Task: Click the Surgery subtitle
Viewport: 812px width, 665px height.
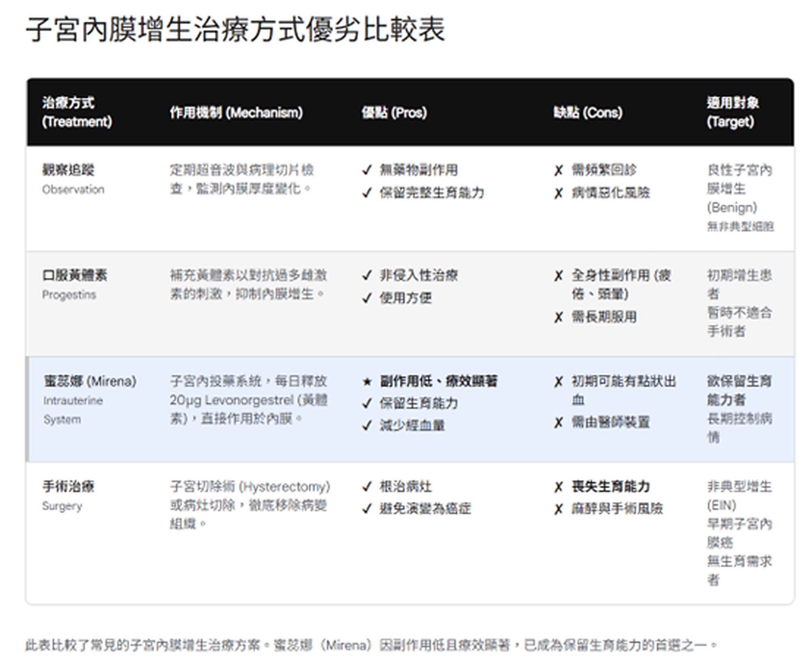Action: pyautogui.click(x=62, y=506)
